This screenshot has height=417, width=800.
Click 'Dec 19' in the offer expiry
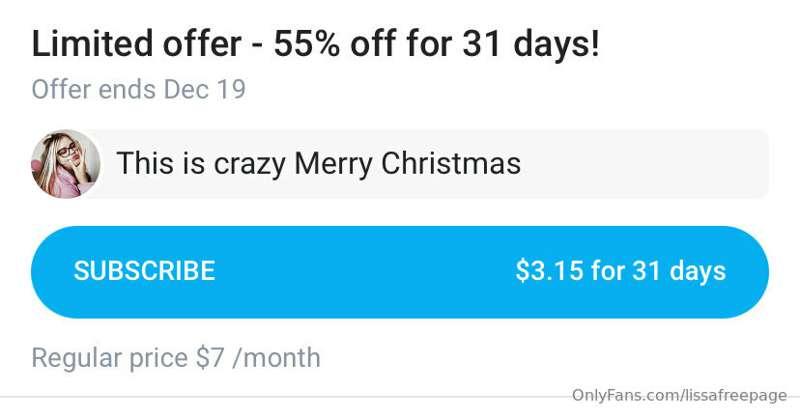coord(205,90)
